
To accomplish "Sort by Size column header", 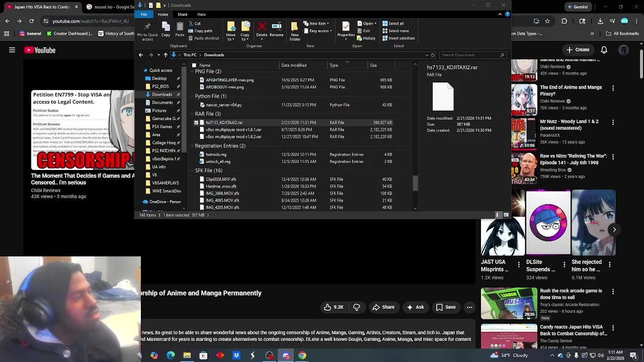I will click(x=373, y=65).
